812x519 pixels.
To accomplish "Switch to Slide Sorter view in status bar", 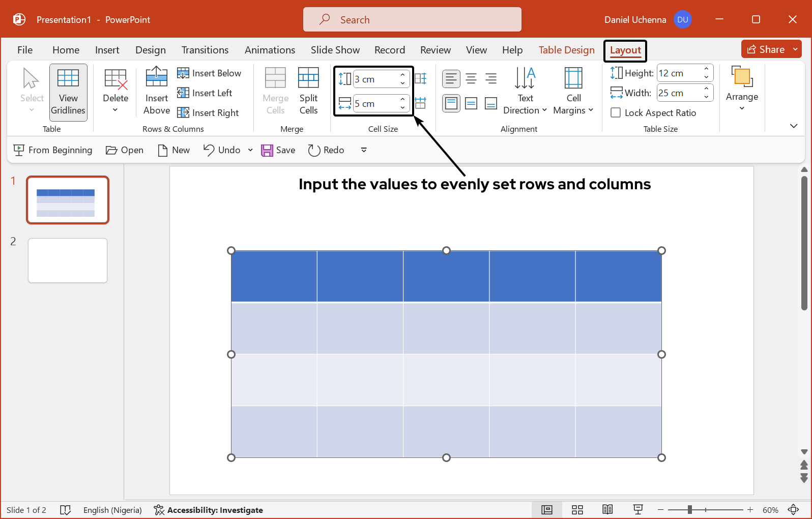I will pos(577,510).
